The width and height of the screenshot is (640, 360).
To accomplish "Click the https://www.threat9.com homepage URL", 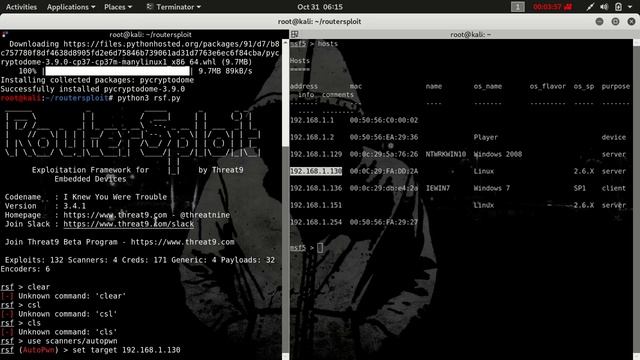I will [115, 215].
